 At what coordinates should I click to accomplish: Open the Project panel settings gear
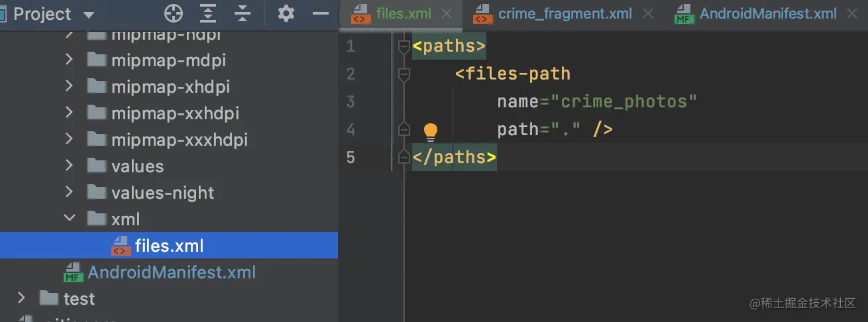286,13
